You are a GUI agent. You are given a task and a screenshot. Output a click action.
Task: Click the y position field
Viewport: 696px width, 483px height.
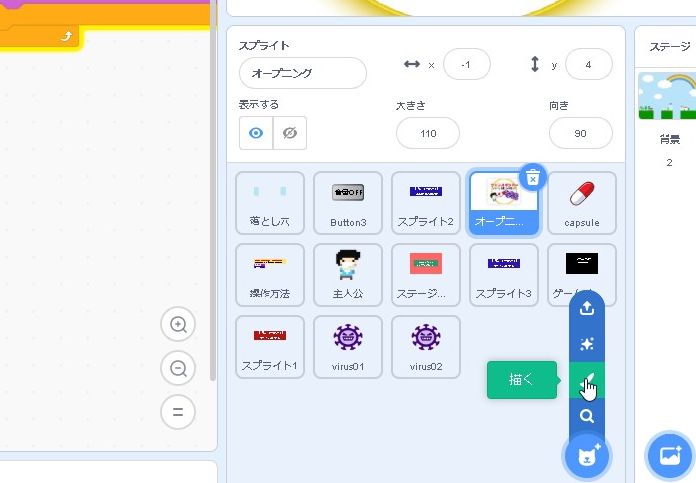[589, 65]
